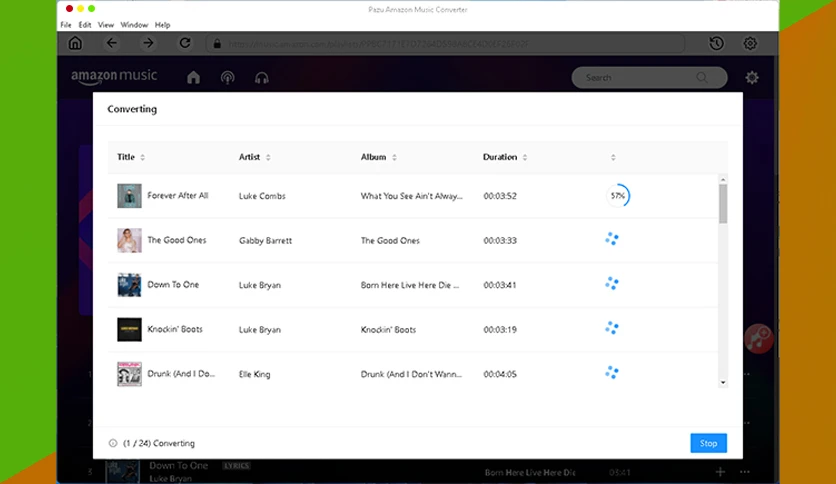Sort the table by Title
The image size is (836, 484).
(142, 157)
